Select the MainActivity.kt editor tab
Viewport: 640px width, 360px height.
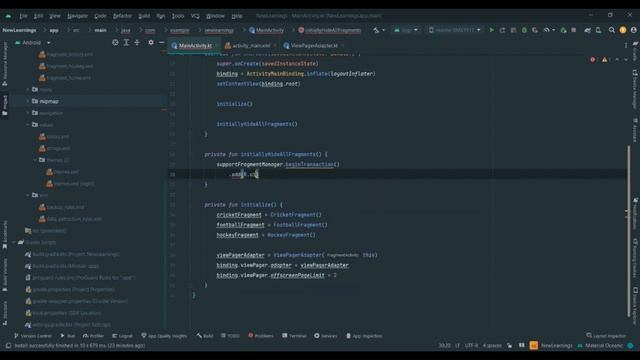[194, 46]
